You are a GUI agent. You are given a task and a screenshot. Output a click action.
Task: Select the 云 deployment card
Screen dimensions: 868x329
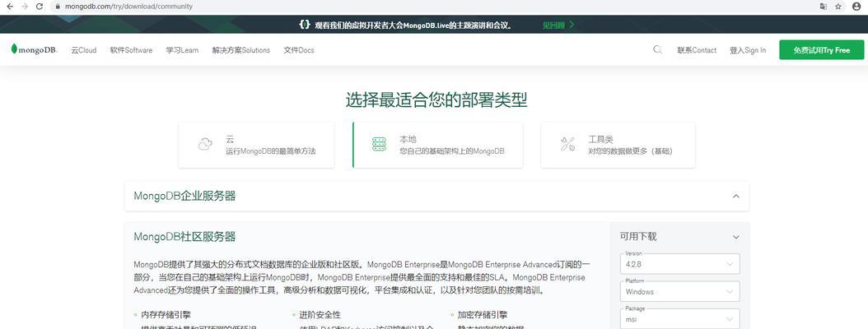click(x=256, y=145)
